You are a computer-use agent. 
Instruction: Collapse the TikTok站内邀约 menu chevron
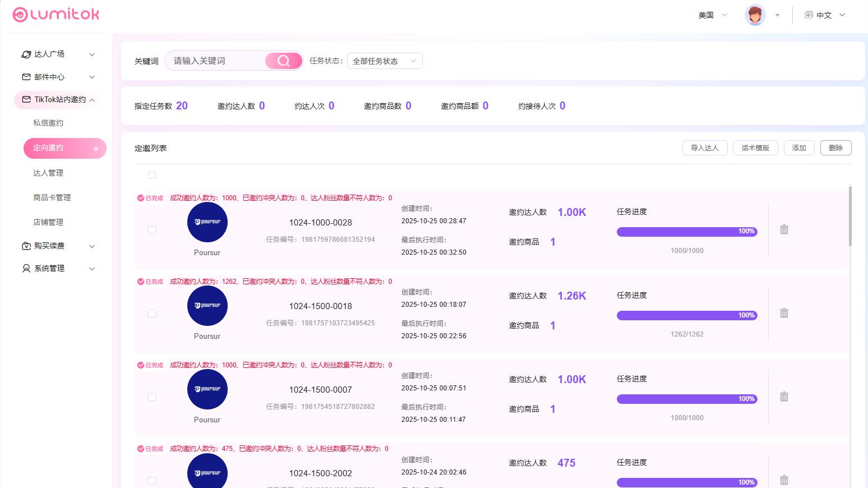(x=92, y=100)
